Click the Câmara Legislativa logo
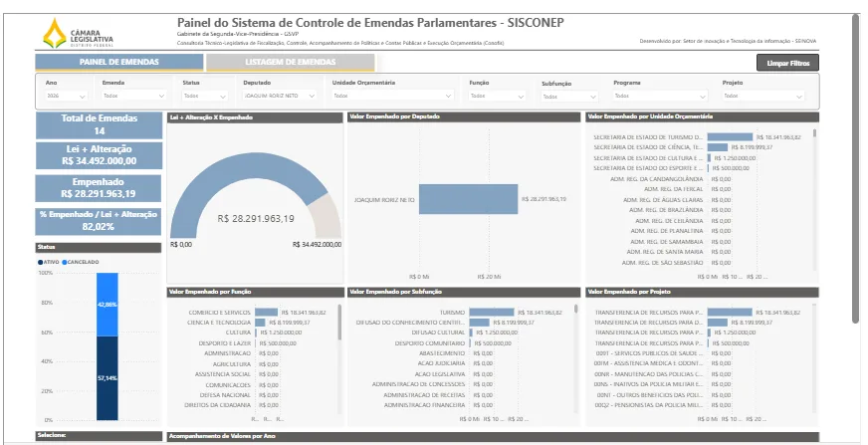868x445 pixels. (78, 33)
